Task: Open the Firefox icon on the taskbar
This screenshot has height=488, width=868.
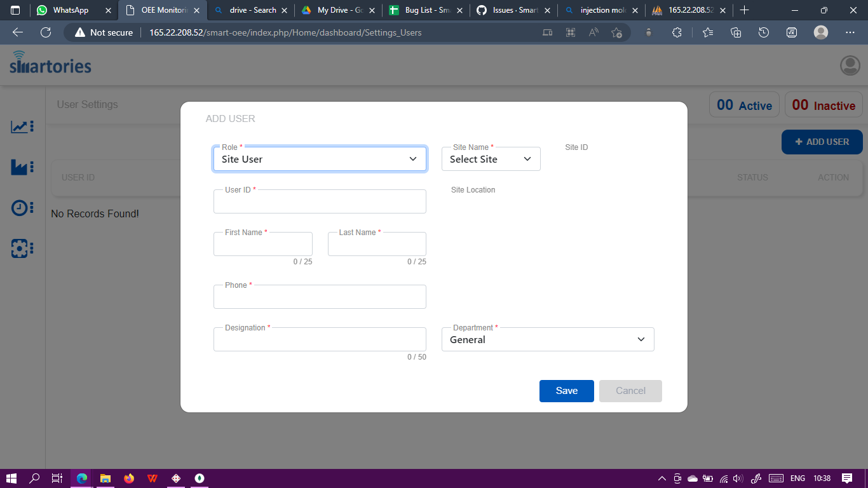Action: pyautogui.click(x=129, y=478)
